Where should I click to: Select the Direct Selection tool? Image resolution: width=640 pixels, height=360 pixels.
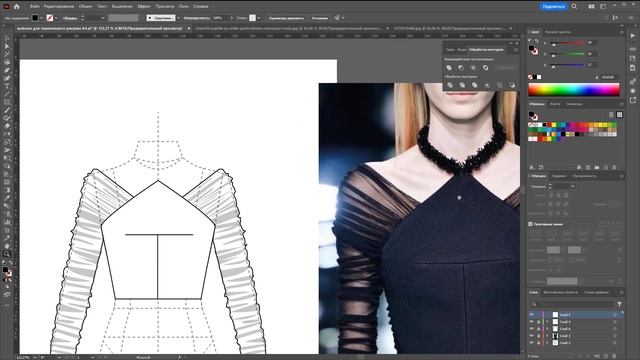[x=7, y=46]
